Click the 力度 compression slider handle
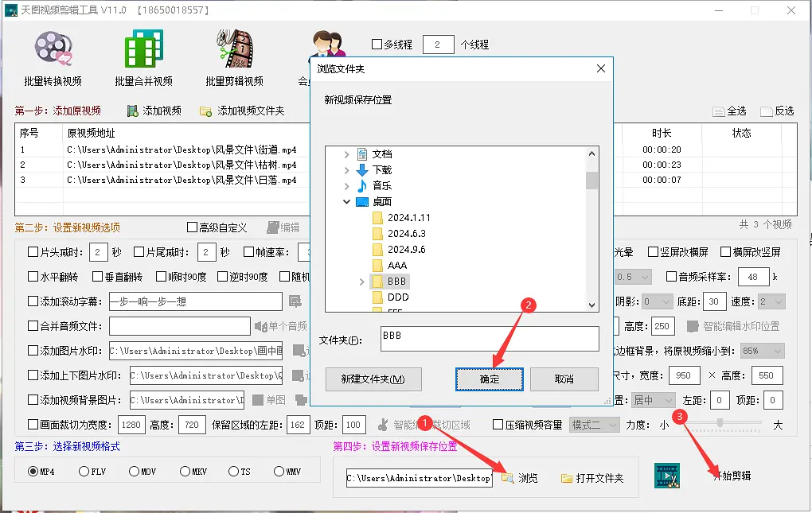This screenshot has width=812, height=513. click(720, 423)
